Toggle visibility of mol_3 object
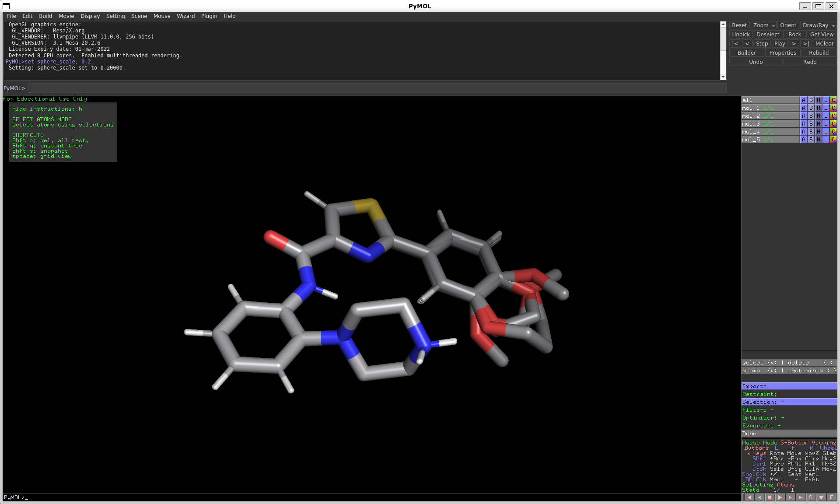Image resolution: width=840 pixels, height=504 pixels. [x=770, y=124]
